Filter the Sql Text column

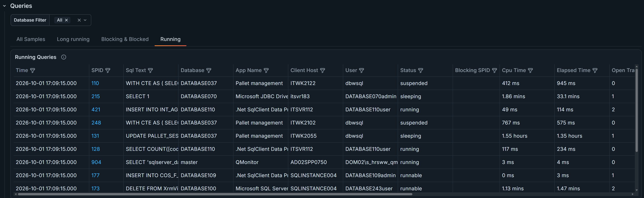click(150, 71)
